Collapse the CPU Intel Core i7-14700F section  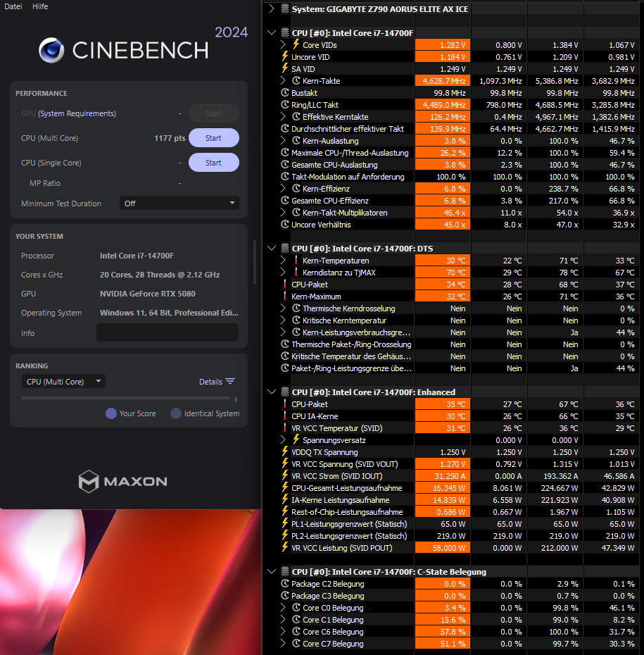click(272, 32)
